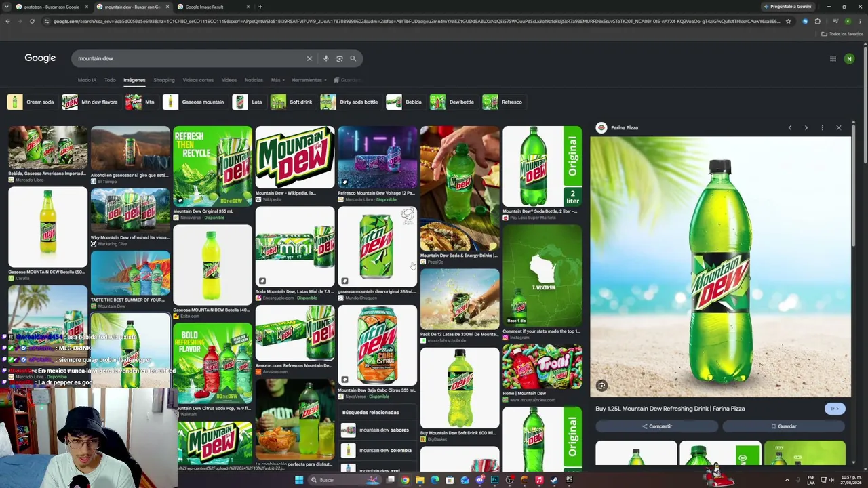The image size is (868, 488).
Task: Filter by the Dirty soda bottle chip
Action: (x=350, y=102)
